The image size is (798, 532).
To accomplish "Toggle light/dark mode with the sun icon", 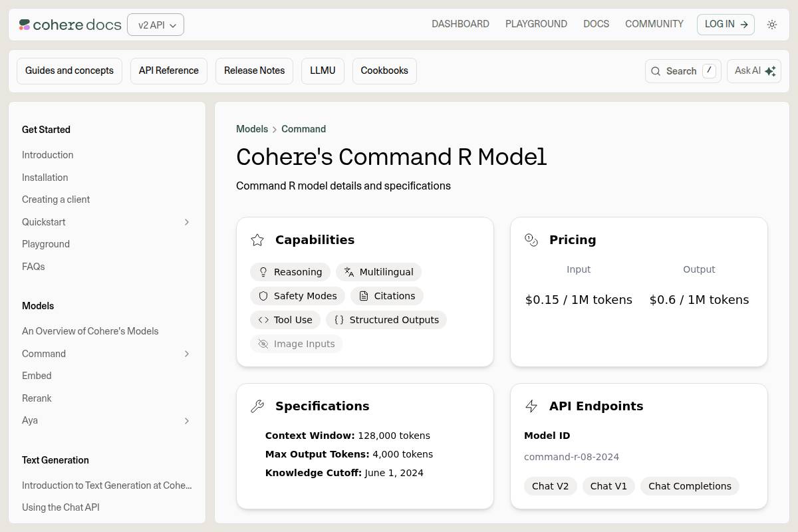I will point(772,24).
